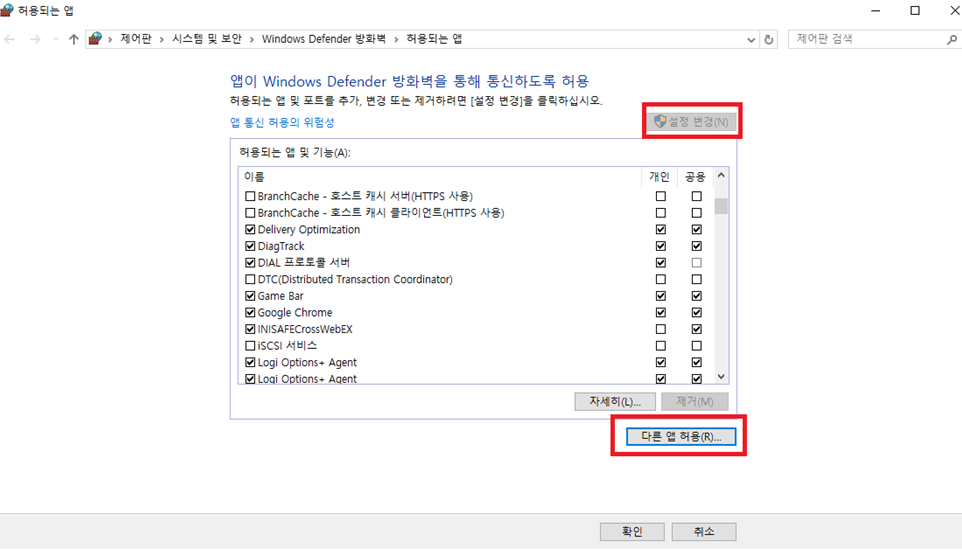Click the 개인 column header

point(660,177)
